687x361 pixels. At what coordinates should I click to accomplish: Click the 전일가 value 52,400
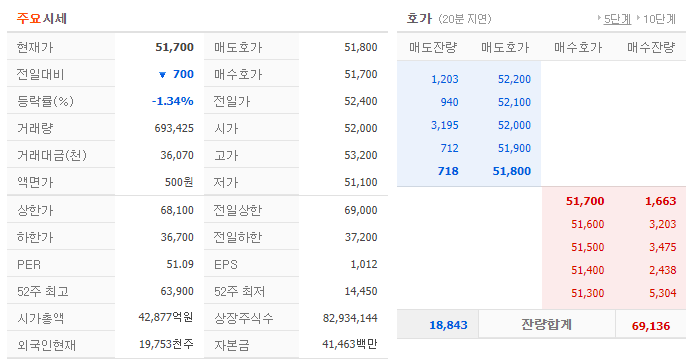point(361,101)
